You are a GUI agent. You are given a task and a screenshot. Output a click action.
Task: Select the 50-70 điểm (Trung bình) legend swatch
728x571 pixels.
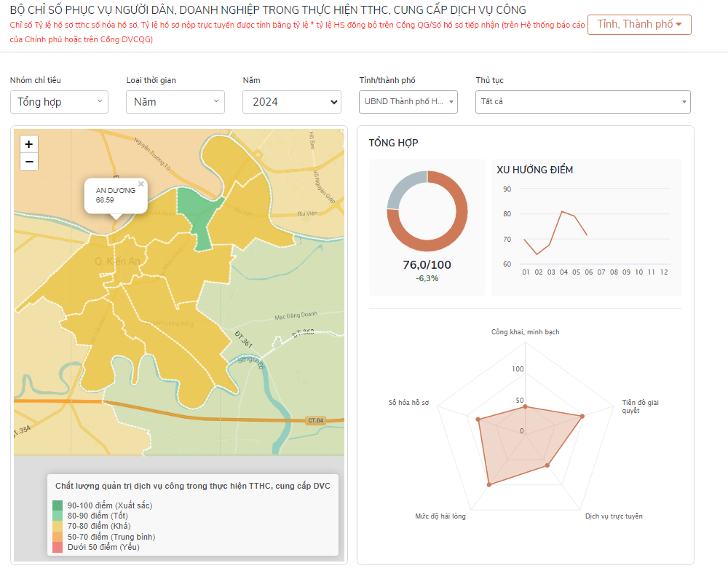pyautogui.click(x=58, y=537)
